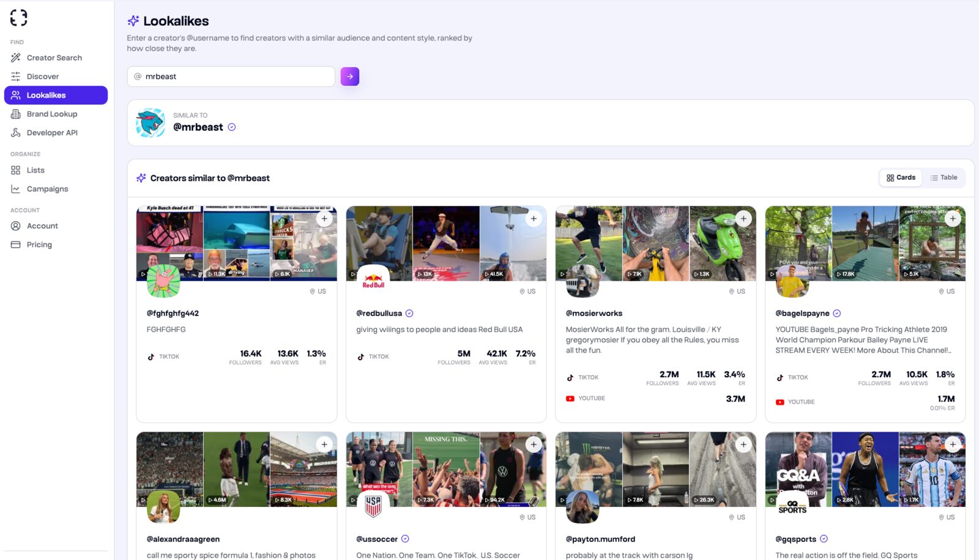The height and width of the screenshot is (560, 979).
Task: Open Developer API page
Action: point(56,133)
